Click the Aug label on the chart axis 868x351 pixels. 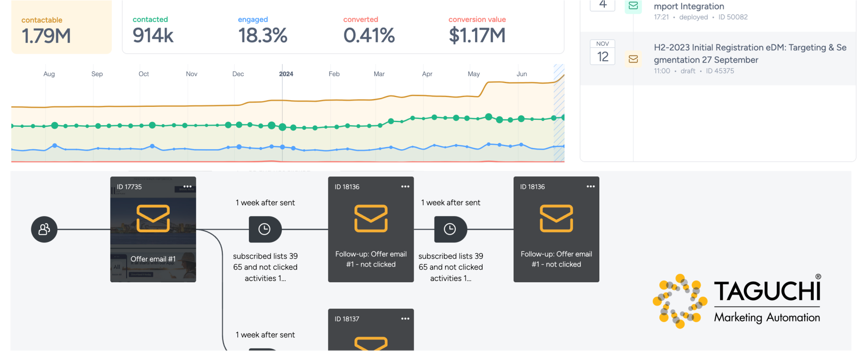point(49,74)
